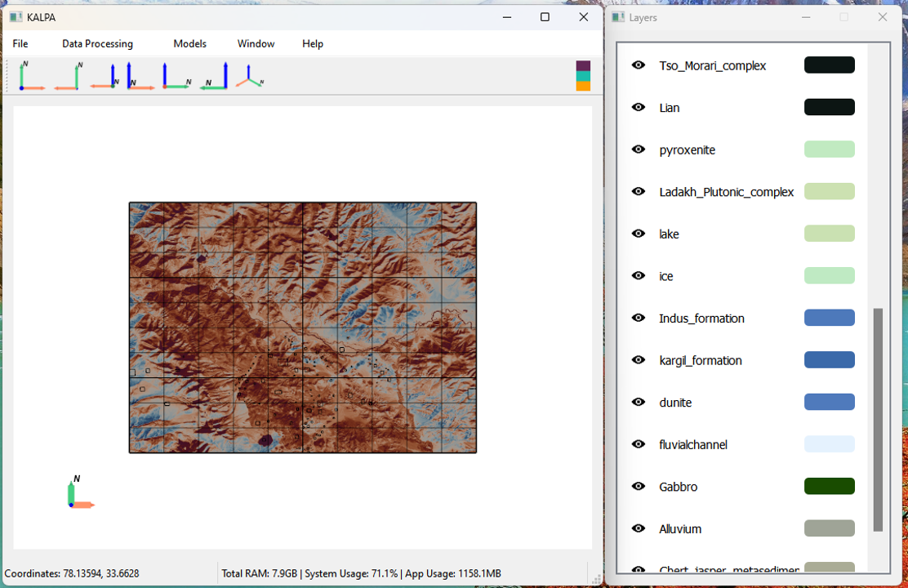Select the Lian layer name
Viewport: 908px width, 588px height.
tap(670, 108)
